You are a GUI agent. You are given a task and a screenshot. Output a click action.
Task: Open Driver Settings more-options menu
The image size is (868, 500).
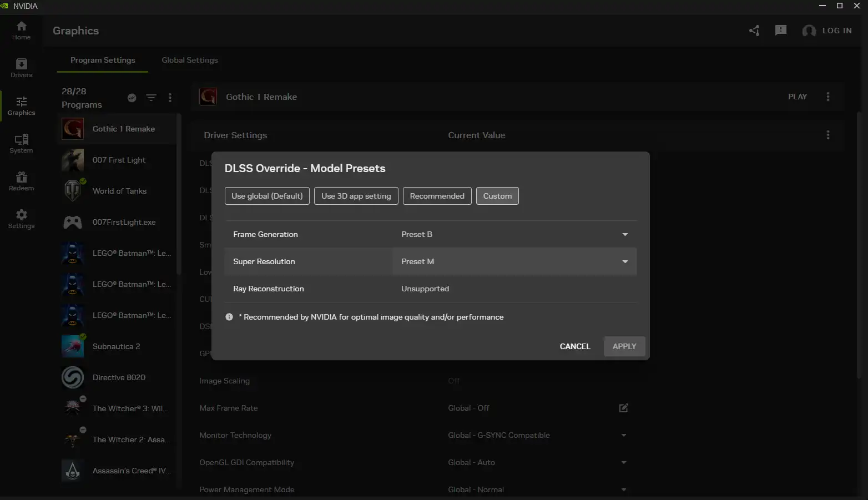pyautogui.click(x=828, y=135)
